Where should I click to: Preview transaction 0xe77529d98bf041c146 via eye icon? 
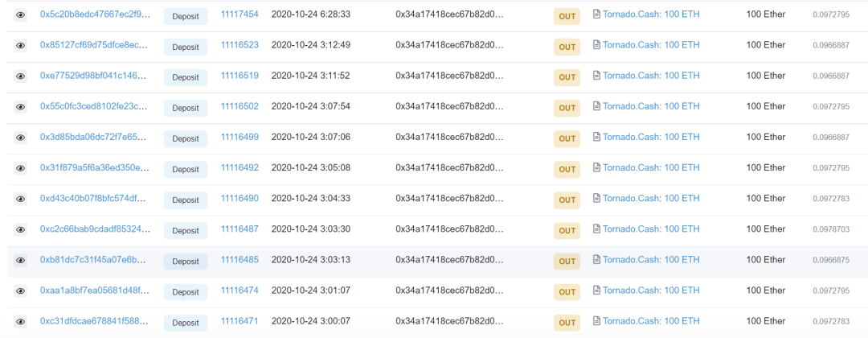20,76
